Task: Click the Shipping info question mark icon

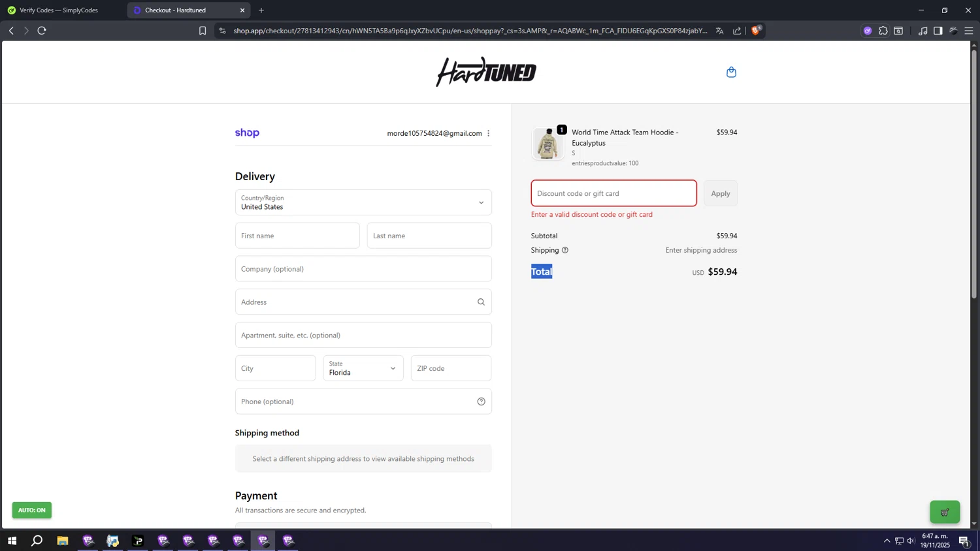Action: (565, 250)
